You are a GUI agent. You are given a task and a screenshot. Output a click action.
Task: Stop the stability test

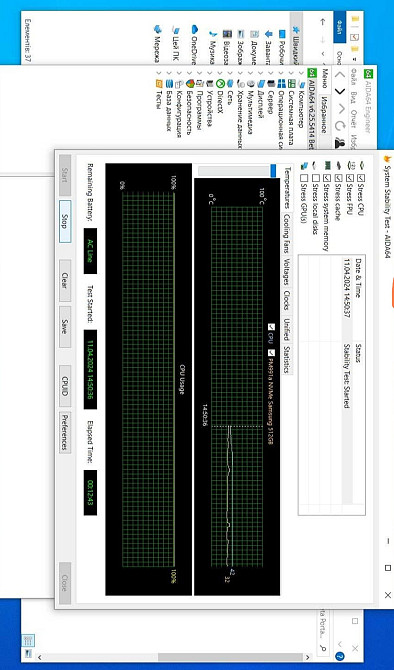click(65, 222)
